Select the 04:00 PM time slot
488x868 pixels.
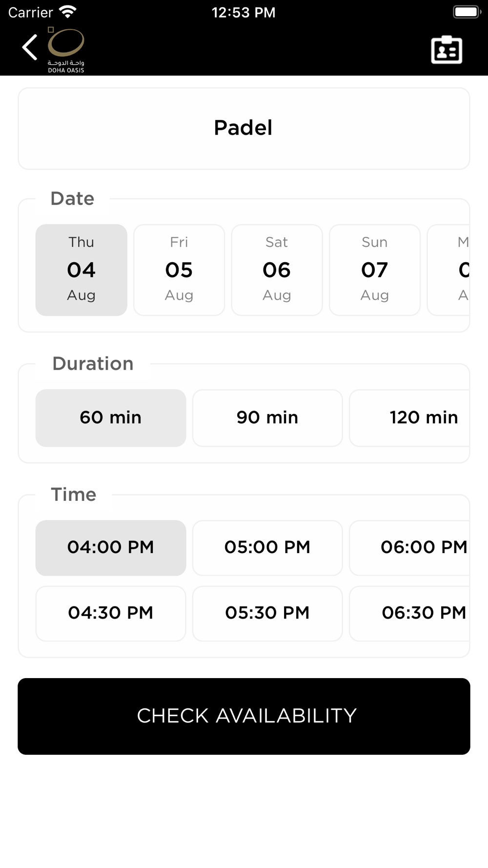tap(111, 548)
